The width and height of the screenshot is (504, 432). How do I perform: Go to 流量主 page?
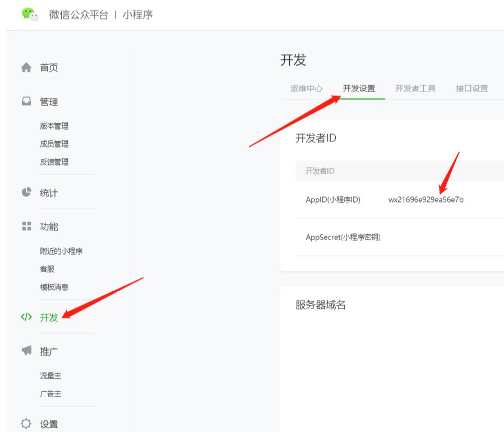[x=50, y=375]
